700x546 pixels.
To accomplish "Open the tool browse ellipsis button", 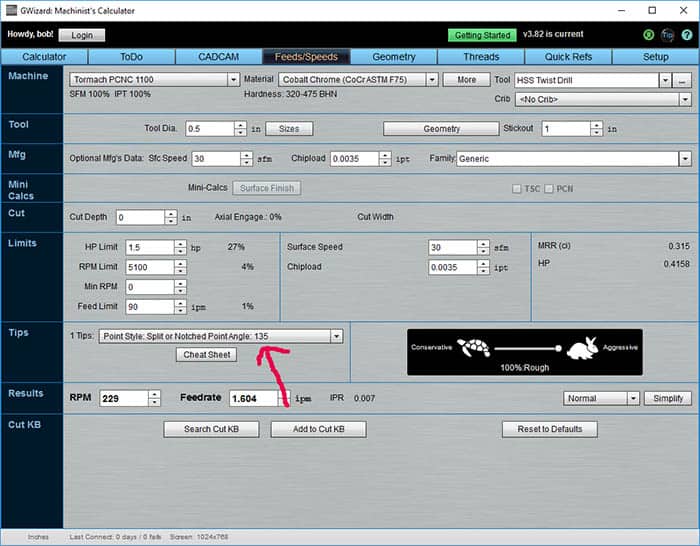I will pyautogui.click(x=682, y=81).
